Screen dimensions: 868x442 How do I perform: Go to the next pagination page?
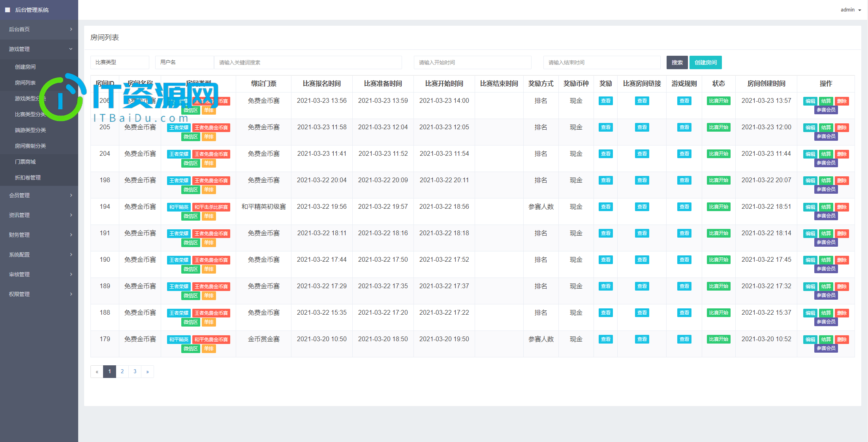(x=147, y=372)
